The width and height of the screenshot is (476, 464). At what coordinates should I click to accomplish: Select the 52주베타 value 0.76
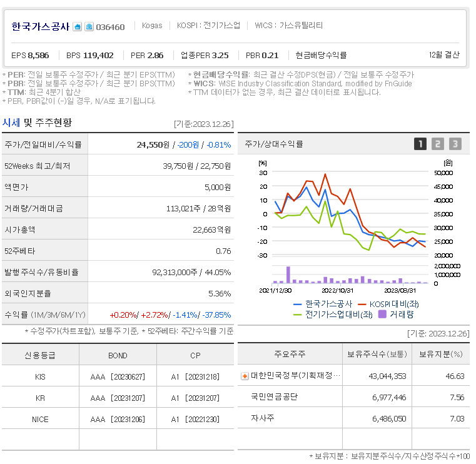(223, 251)
